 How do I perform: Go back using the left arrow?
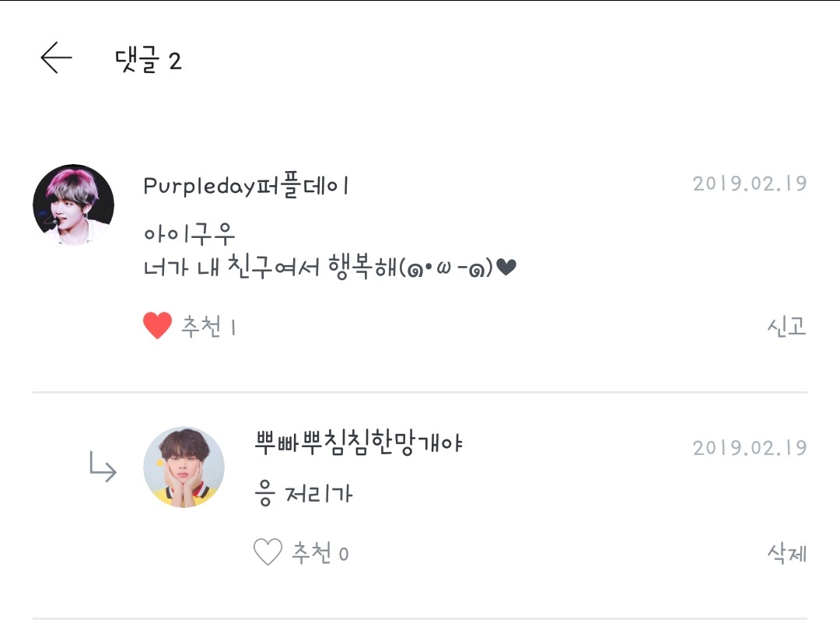coord(56,58)
